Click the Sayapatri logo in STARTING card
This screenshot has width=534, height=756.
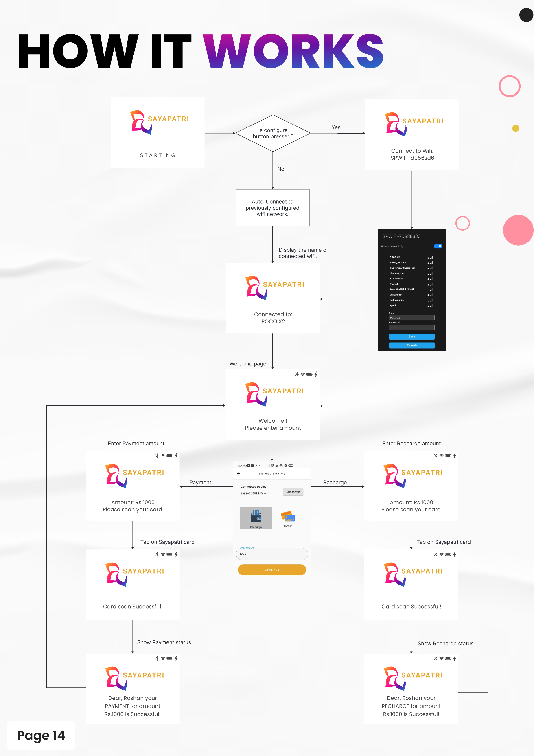pyautogui.click(x=142, y=122)
